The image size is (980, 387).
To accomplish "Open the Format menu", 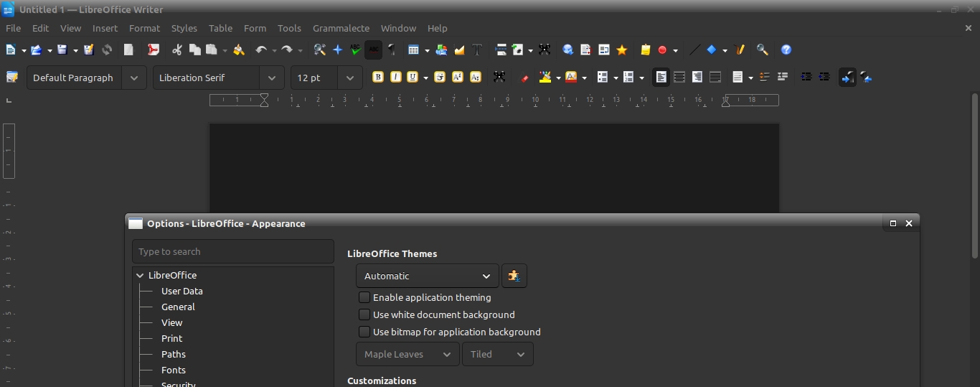I will (144, 28).
